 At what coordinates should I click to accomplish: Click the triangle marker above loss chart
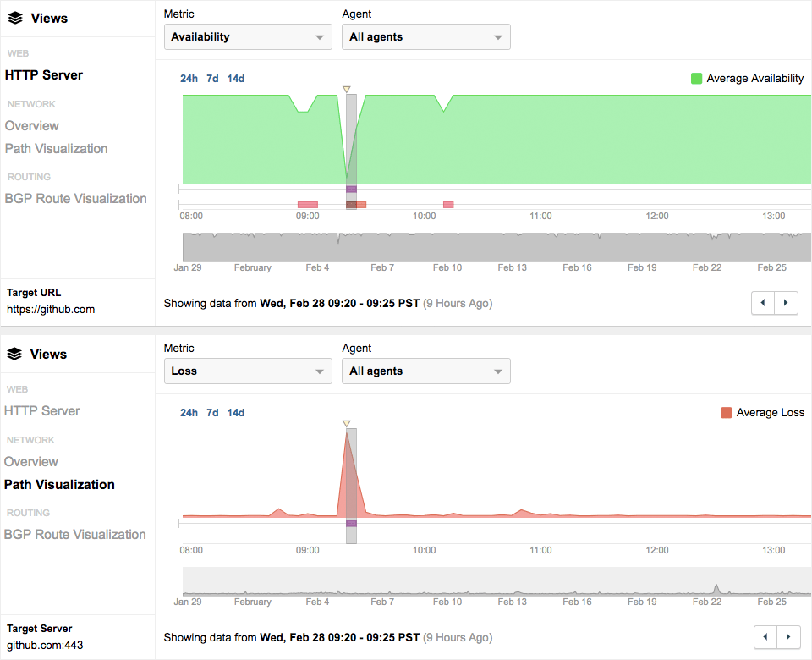click(346, 423)
